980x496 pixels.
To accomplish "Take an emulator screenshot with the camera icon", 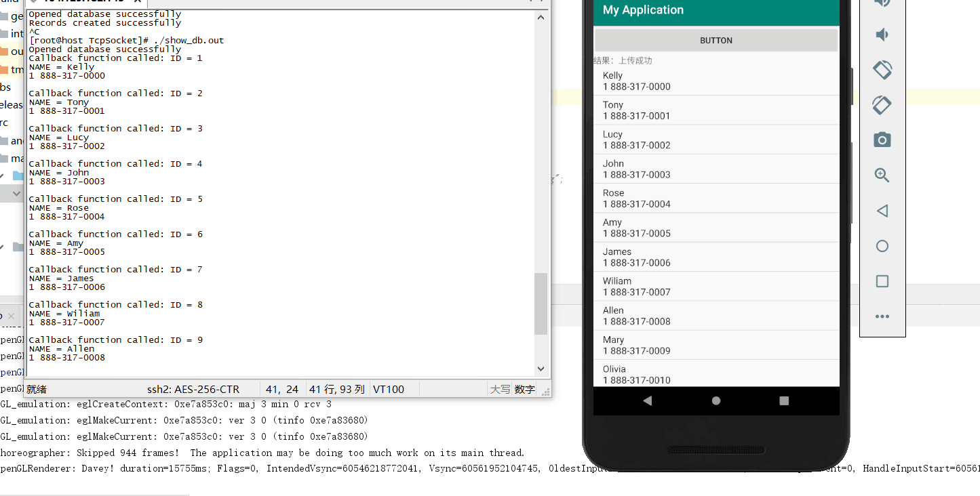I will pyautogui.click(x=882, y=140).
